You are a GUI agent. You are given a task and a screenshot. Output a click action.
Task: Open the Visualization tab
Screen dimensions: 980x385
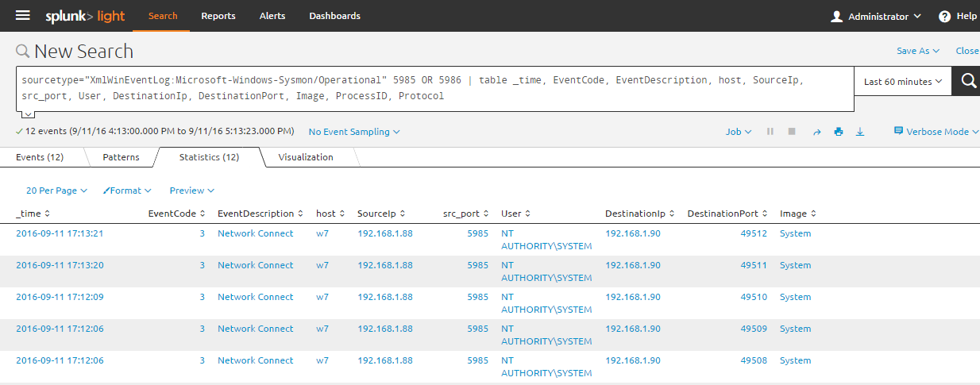(x=306, y=157)
